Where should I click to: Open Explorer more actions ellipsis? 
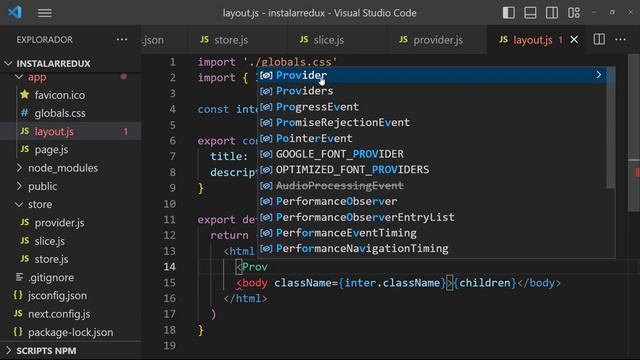pos(122,40)
